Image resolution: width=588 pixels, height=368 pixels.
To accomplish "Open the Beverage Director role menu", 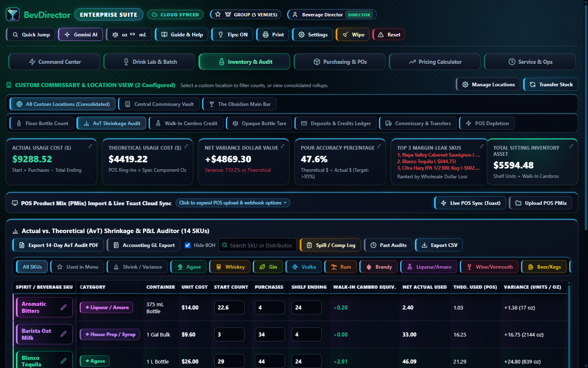I will [x=332, y=15].
